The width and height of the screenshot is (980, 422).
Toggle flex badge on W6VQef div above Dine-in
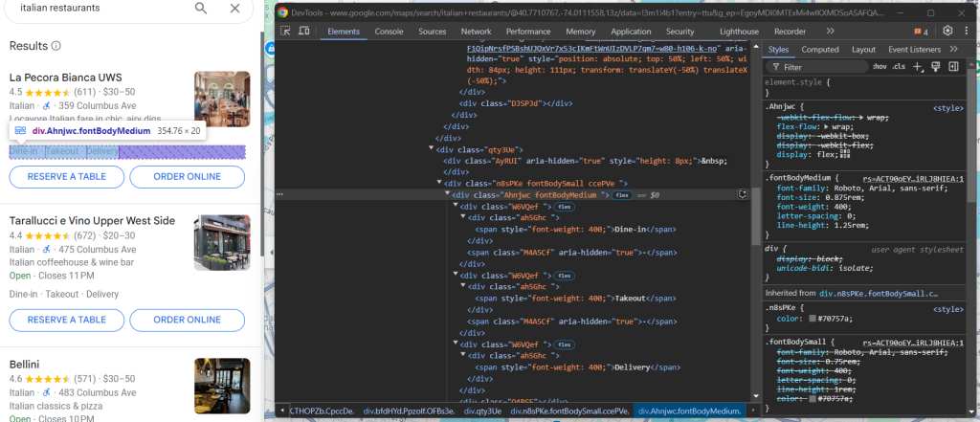pos(565,207)
